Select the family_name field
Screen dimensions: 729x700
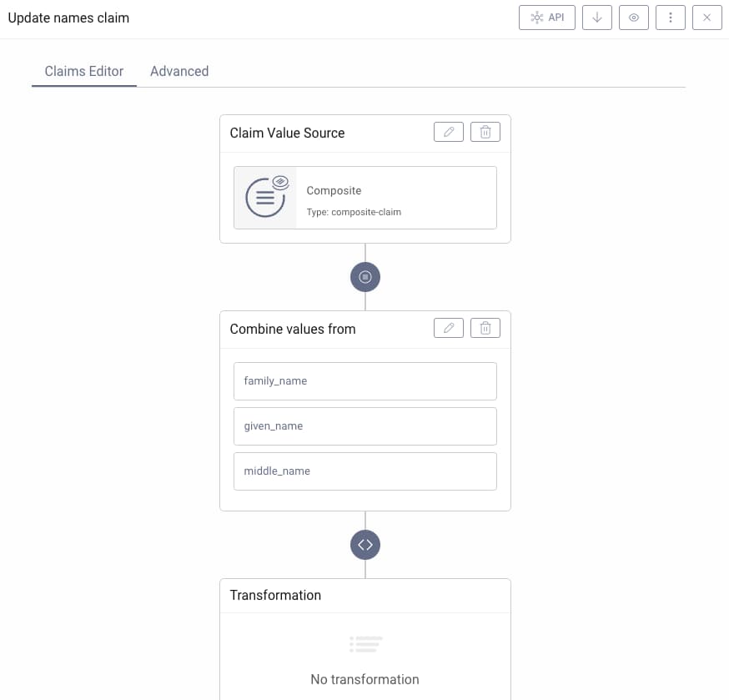(x=365, y=381)
